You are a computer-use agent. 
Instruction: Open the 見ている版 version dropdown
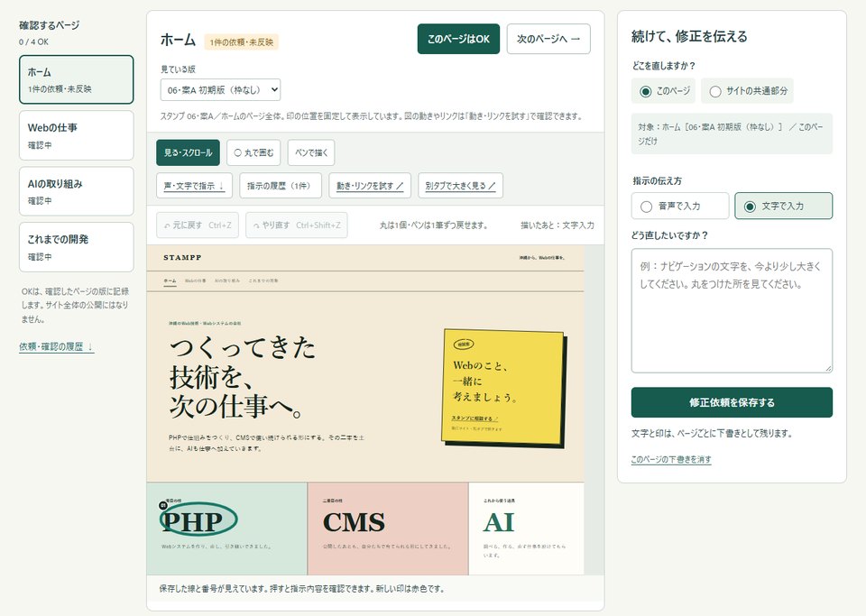tap(220, 90)
